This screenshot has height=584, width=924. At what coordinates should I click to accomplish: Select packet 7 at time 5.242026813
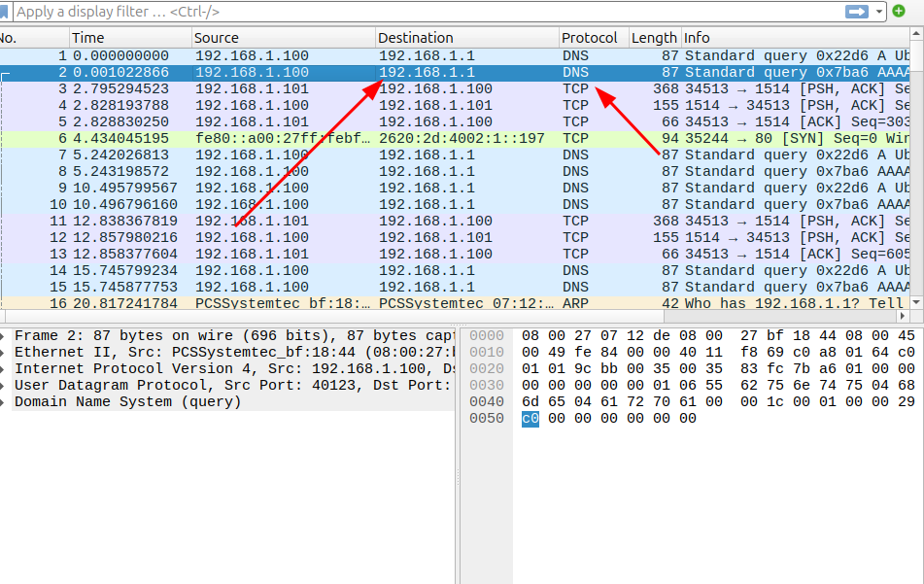(x=455, y=155)
